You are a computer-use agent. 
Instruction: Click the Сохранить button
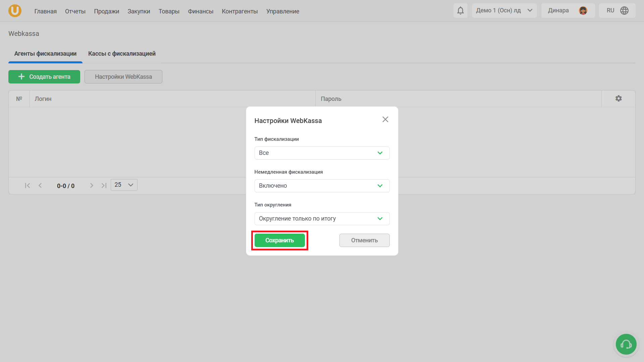tap(279, 240)
